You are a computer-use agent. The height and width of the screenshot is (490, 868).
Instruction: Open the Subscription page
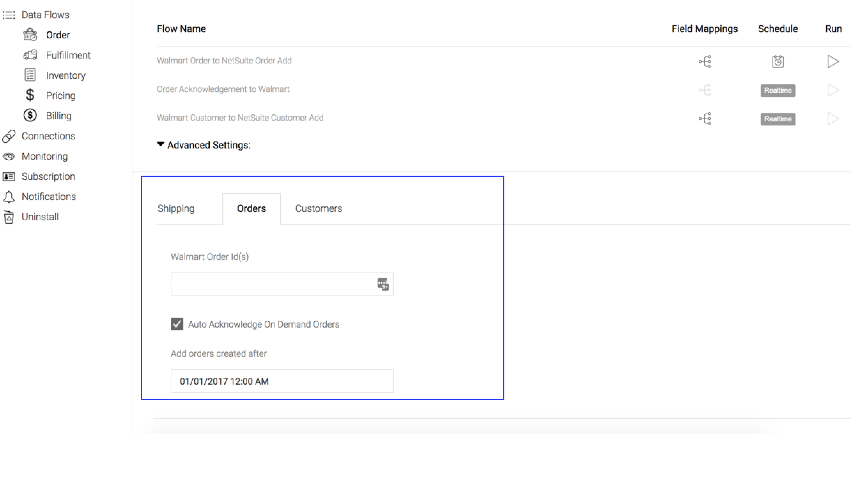tap(48, 176)
